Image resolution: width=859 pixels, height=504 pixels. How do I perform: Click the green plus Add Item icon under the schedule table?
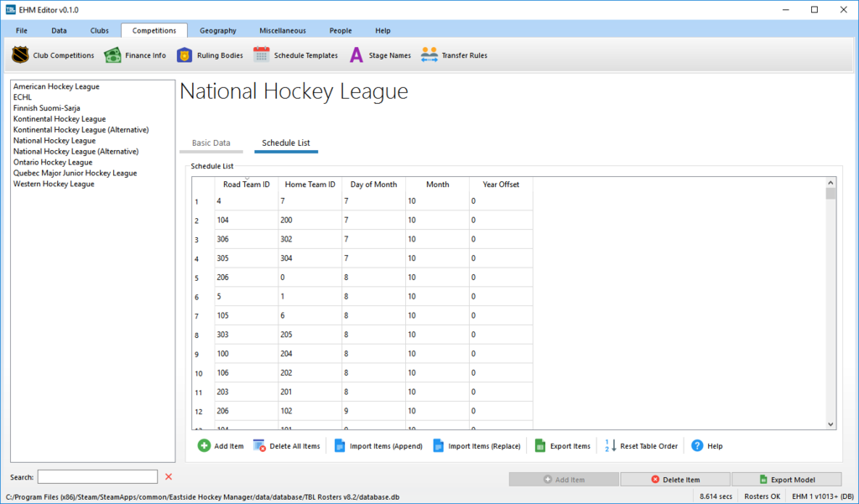click(204, 446)
